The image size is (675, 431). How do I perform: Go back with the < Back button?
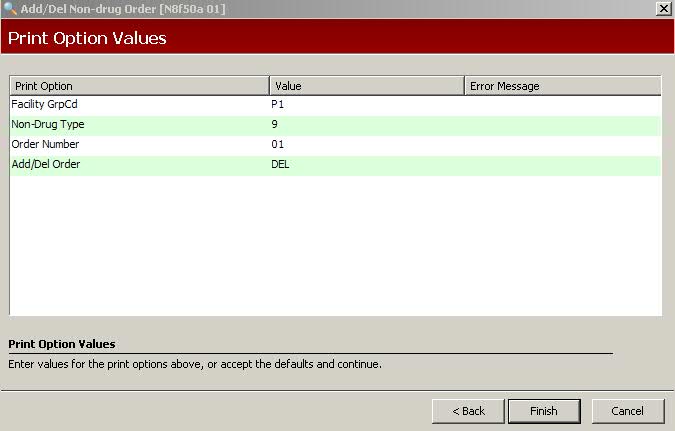tap(468, 411)
